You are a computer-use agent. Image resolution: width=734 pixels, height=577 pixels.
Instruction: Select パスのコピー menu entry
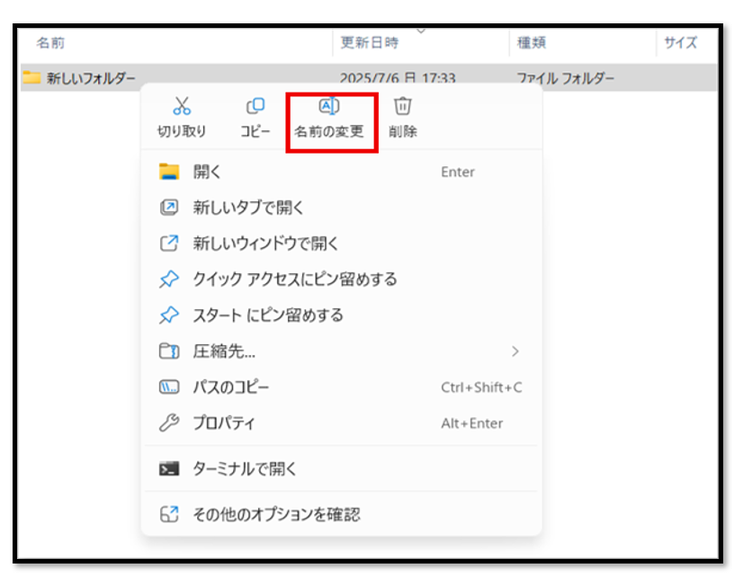(342, 387)
